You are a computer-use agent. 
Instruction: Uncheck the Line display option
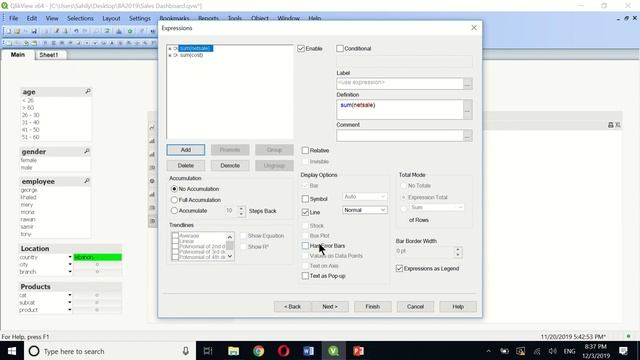[305, 212]
